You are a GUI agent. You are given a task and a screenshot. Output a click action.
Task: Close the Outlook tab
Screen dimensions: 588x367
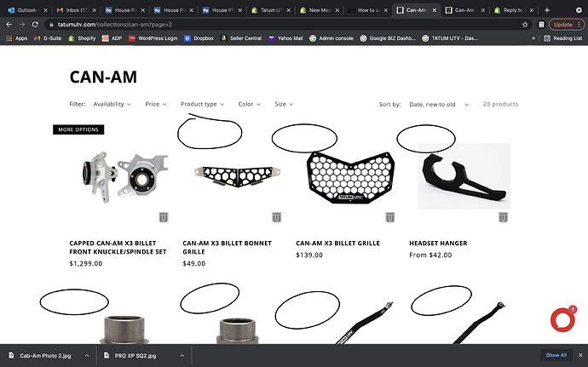click(x=46, y=10)
